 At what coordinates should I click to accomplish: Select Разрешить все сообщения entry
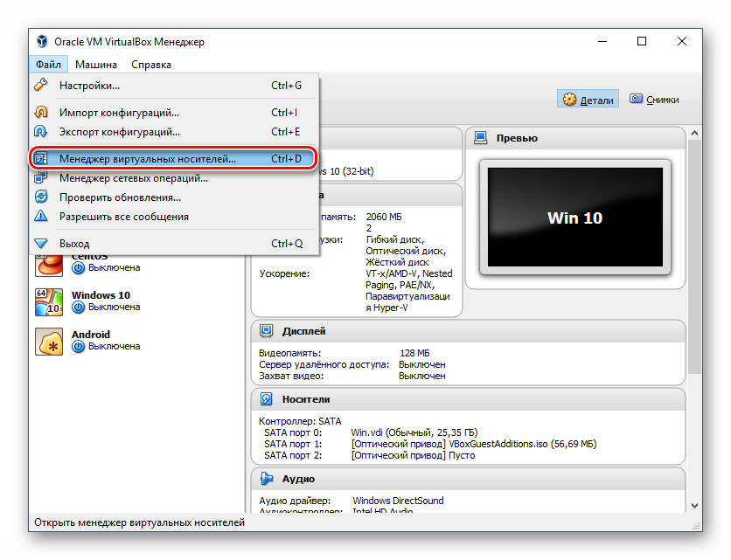pos(174,217)
